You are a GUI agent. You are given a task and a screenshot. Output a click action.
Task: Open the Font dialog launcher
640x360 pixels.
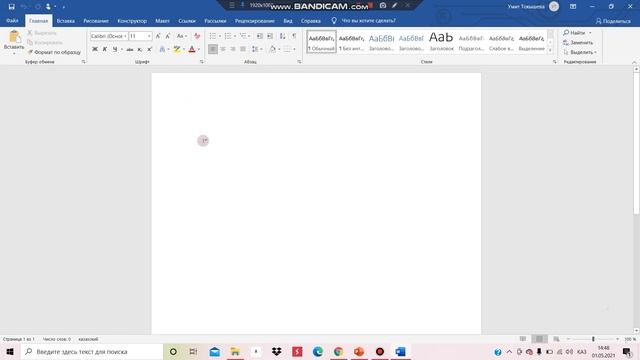point(202,62)
